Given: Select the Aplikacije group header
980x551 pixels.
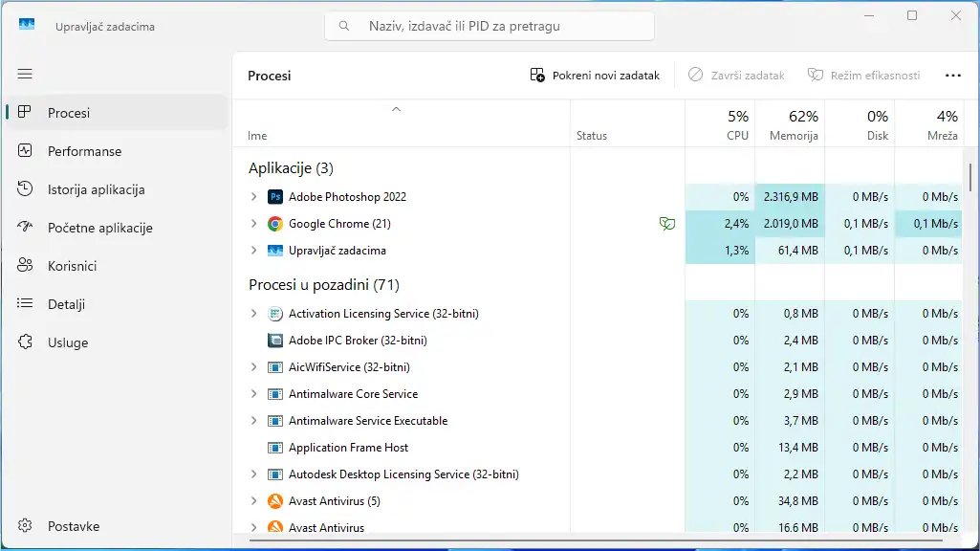Looking at the screenshot, I should pyautogui.click(x=290, y=166).
